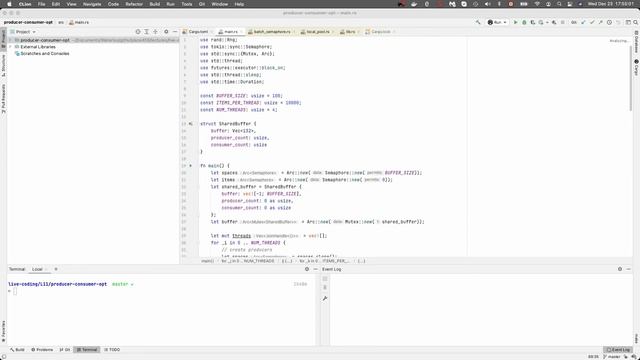640x360 pixels.
Task: Switch to the batch_semaphore.rs editor tab
Action: tap(272, 31)
